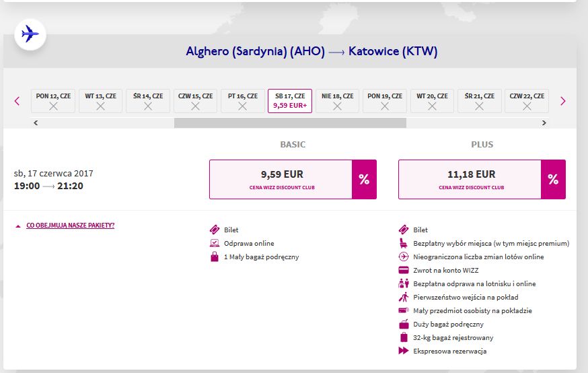Click the unlimited flight changes plane icon
Image resolution: width=588 pixels, height=373 pixels.
(x=404, y=257)
